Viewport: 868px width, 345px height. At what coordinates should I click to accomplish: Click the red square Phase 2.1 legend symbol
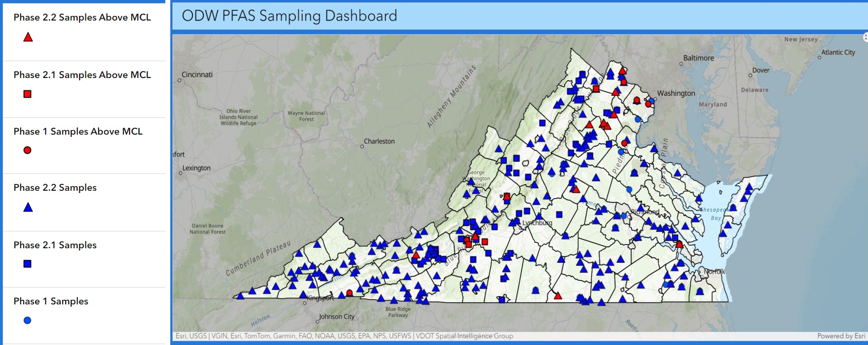[x=27, y=94]
